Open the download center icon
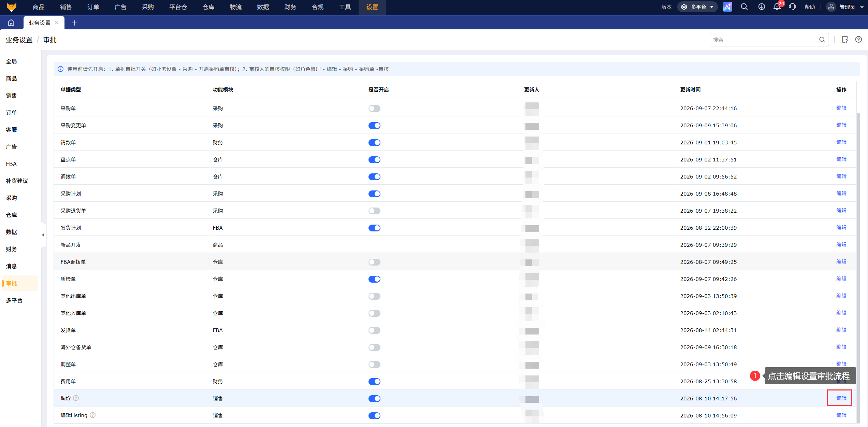The image size is (868, 427). [x=762, y=7]
